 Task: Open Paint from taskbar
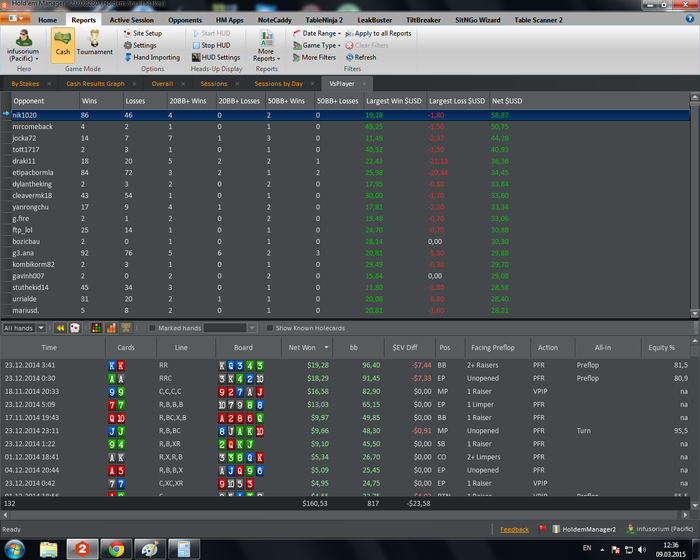pyautogui.click(x=150, y=549)
